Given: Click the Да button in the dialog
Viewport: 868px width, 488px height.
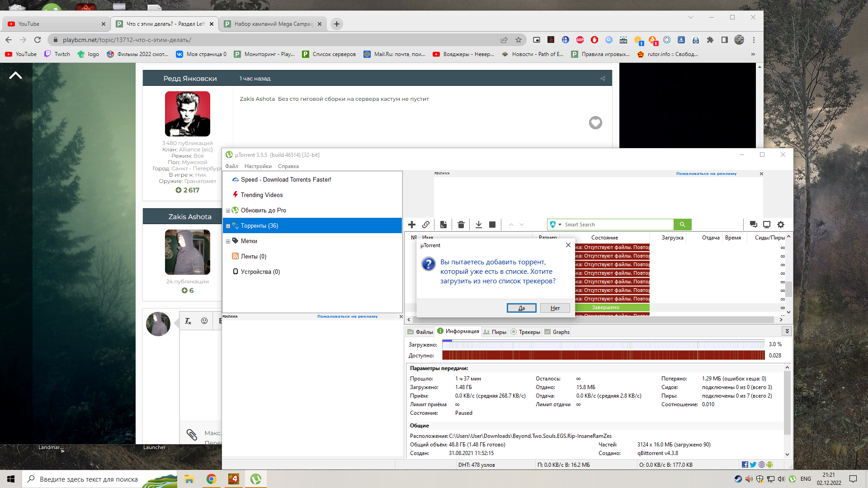Looking at the screenshot, I should [x=522, y=308].
